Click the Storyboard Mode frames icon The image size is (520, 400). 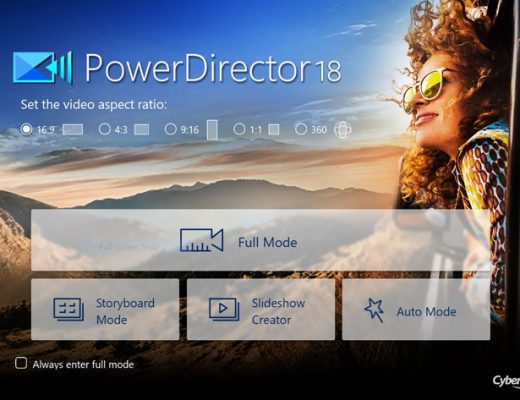point(69,310)
